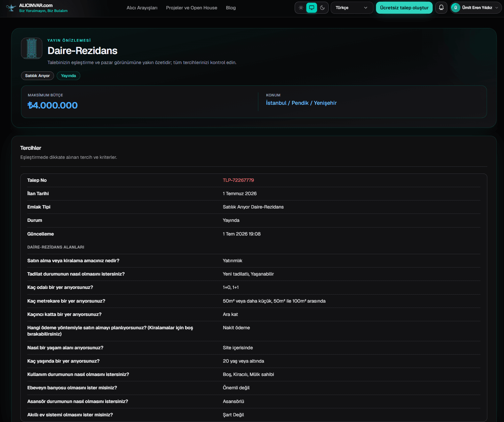Switch to dark theme moon icon
Screen dimensions: 504x422
[322, 8]
